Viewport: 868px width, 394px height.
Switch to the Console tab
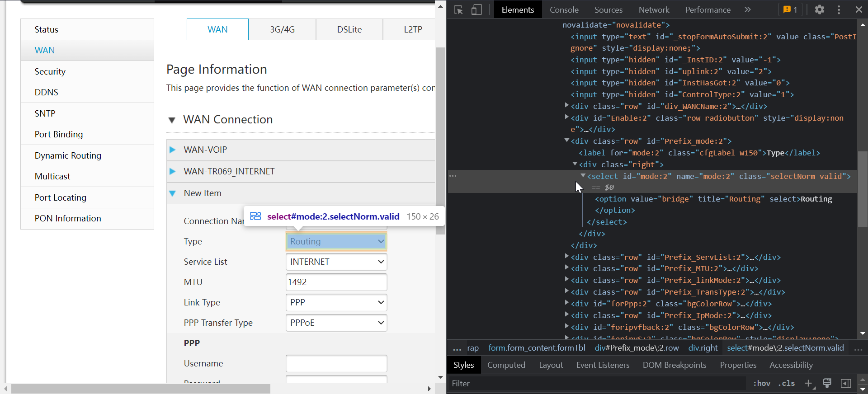(x=564, y=9)
